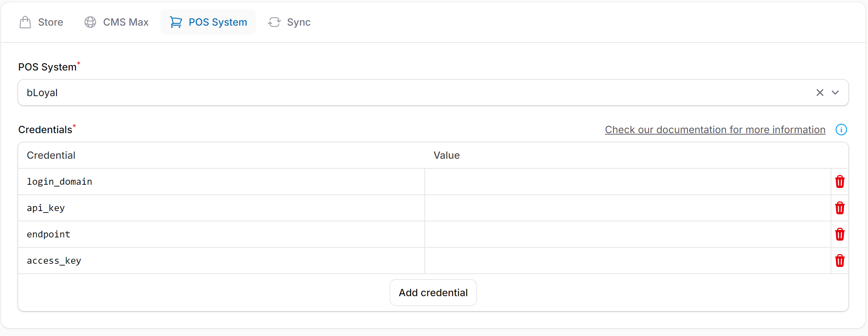
Task: Edit the endpoint credential name cell
Action: click(x=221, y=234)
